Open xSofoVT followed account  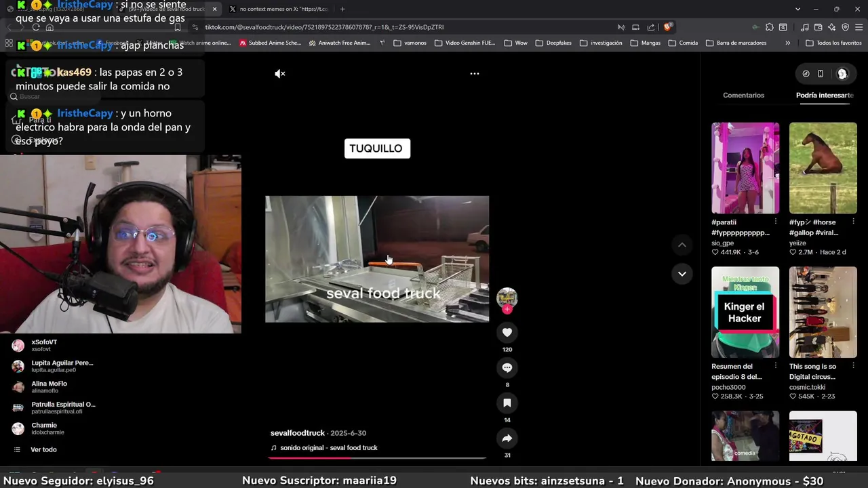(x=43, y=345)
